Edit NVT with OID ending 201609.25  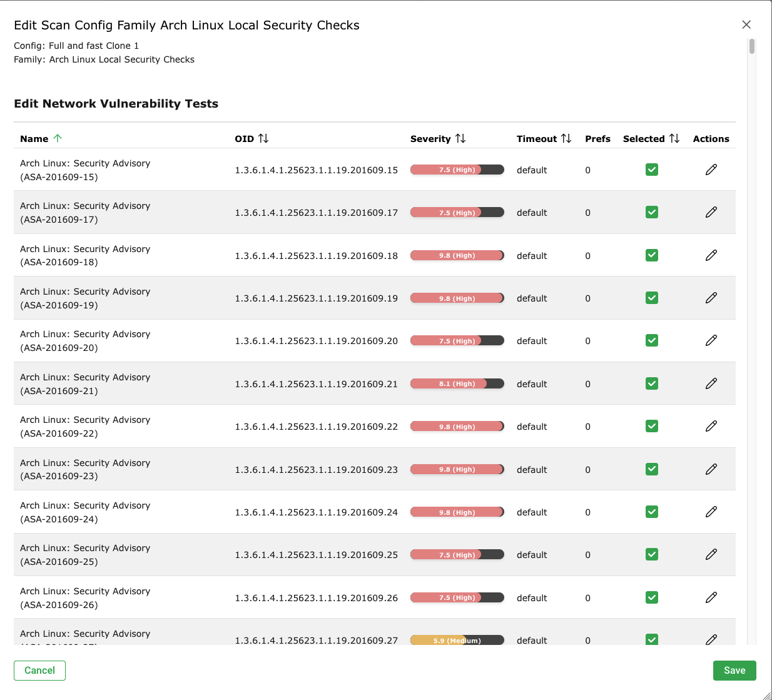[x=711, y=554]
